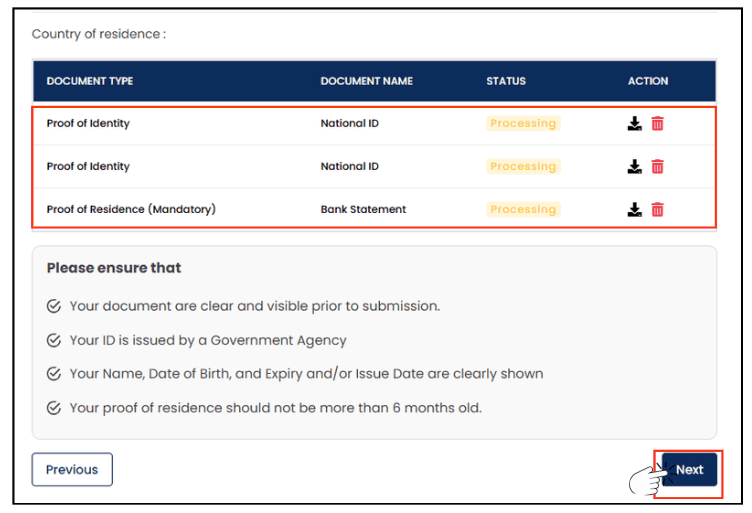Download the second National ID document
This screenshot has height=513, width=752.
click(634, 166)
